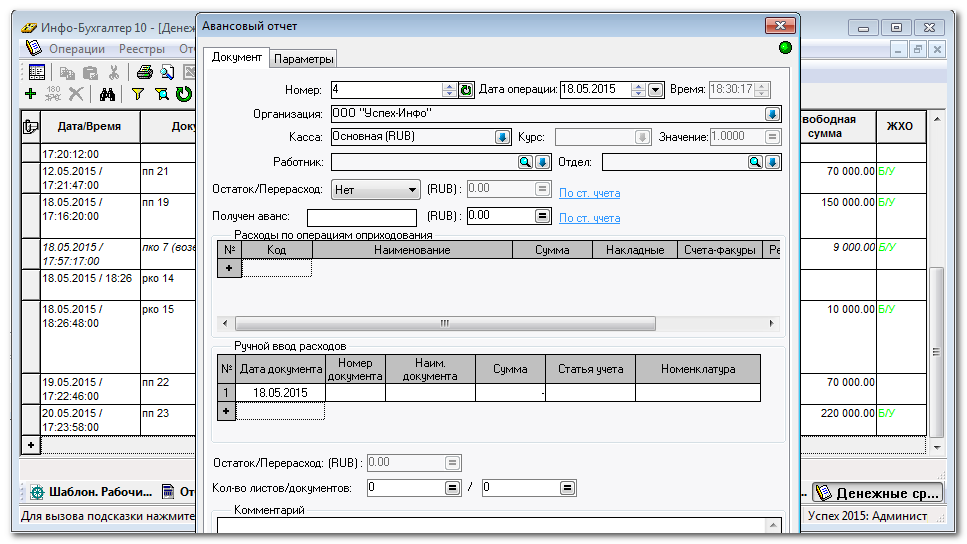Open the Операции menu
The height and width of the screenshot is (544, 967).
(x=77, y=49)
